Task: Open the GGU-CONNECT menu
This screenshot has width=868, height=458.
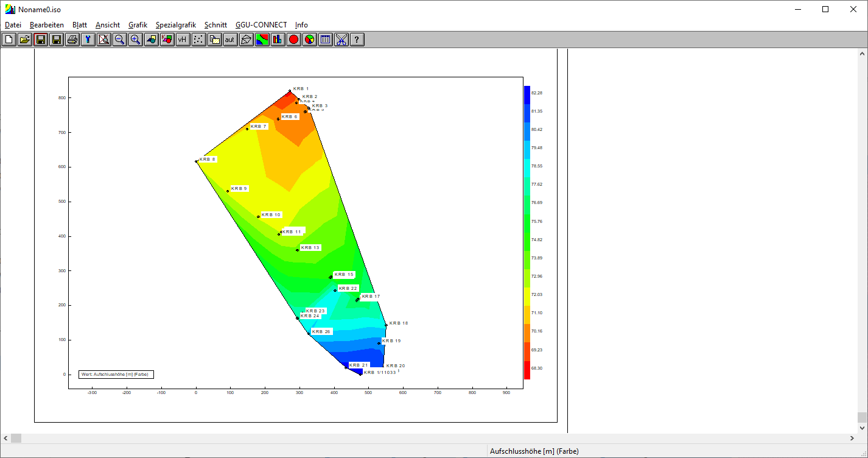Action: (x=261, y=25)
